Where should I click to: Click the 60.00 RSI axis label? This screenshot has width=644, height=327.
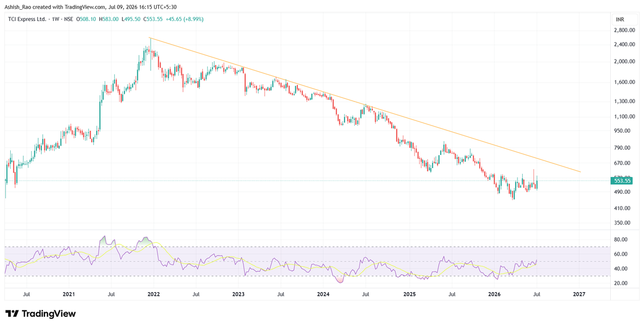621,255
